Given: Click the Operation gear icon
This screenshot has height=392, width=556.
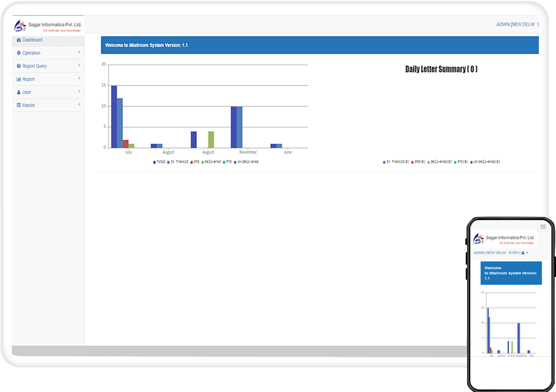Looking at the screenshot, I should (x=19, y=53).
